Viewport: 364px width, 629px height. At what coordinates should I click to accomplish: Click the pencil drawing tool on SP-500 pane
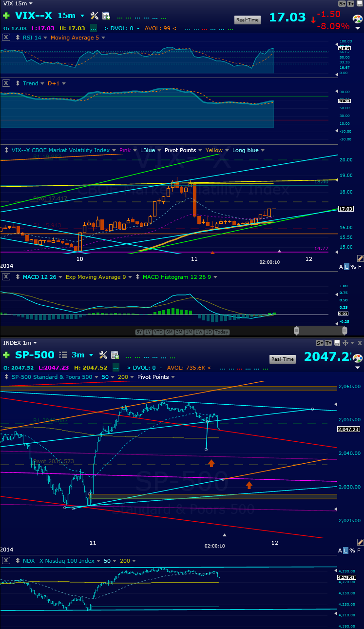point(360,542)
